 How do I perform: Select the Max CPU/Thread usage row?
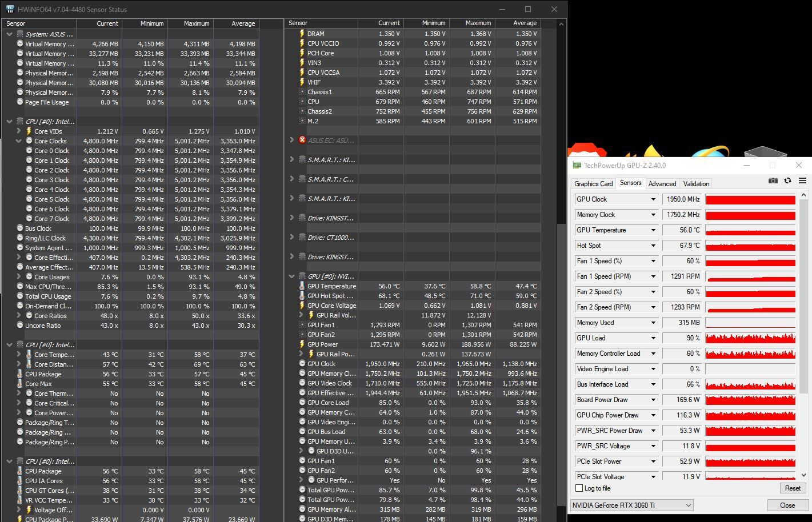tap(130, 287)
